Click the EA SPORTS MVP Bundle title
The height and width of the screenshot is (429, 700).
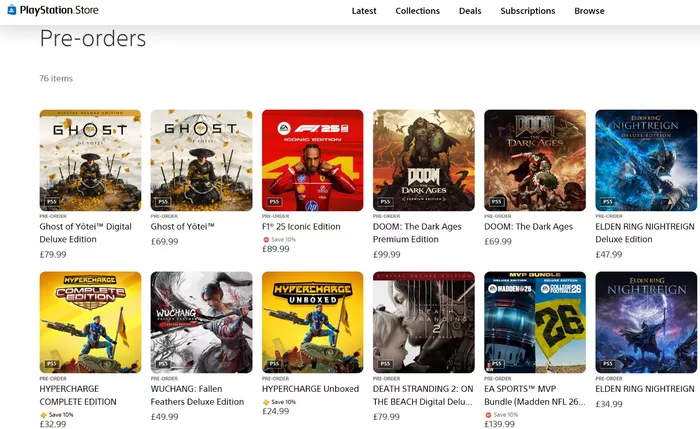pyautogui.click(x=535, y=396)
